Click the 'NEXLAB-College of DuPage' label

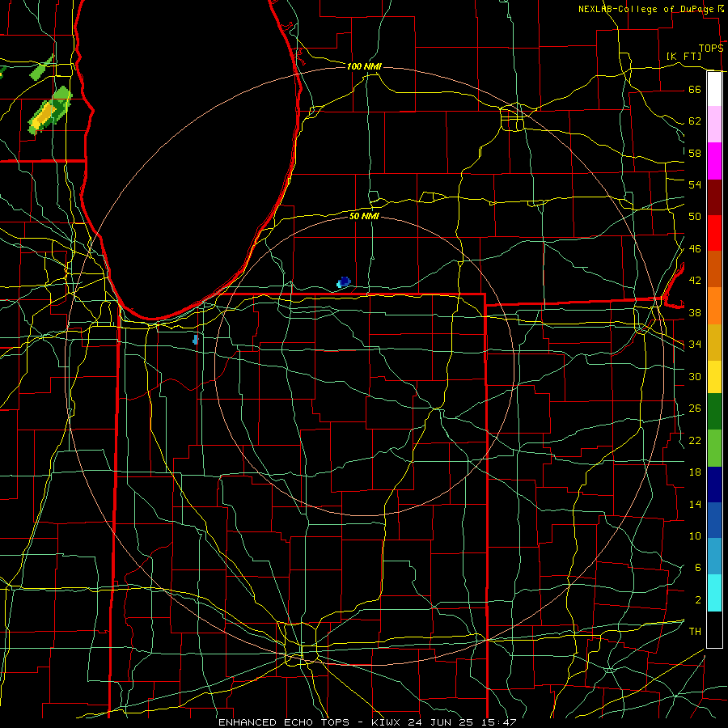645,9
